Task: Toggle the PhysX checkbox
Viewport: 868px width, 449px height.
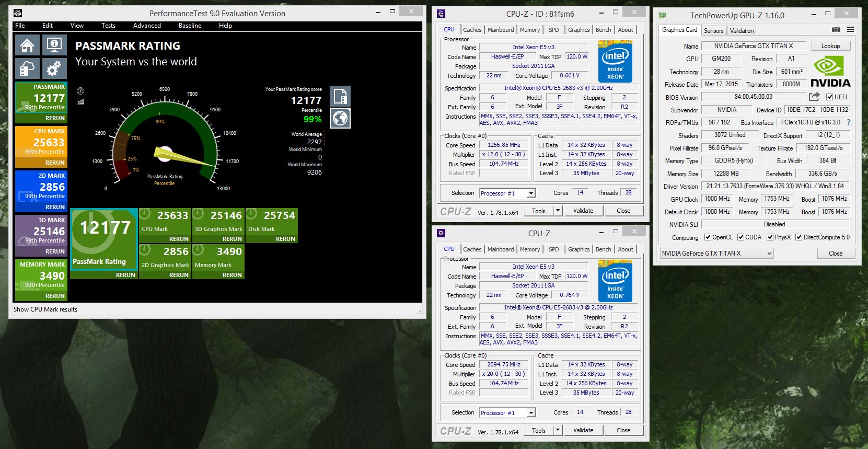Action: coord(770,237)
